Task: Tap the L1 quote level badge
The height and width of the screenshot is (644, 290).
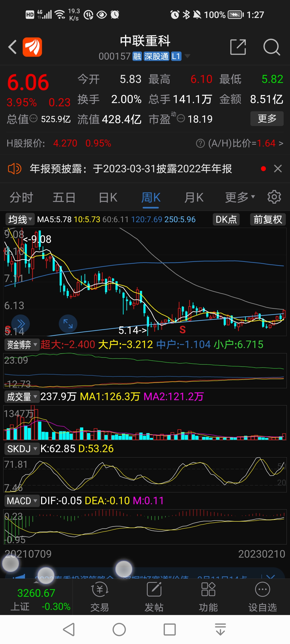Action: pos(176,56)
